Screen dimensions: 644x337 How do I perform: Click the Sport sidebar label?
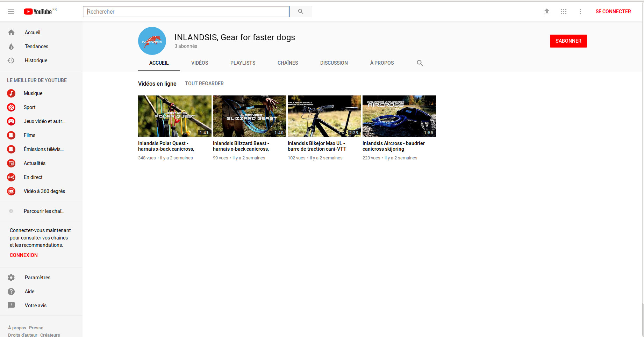(x=30, y=107)
